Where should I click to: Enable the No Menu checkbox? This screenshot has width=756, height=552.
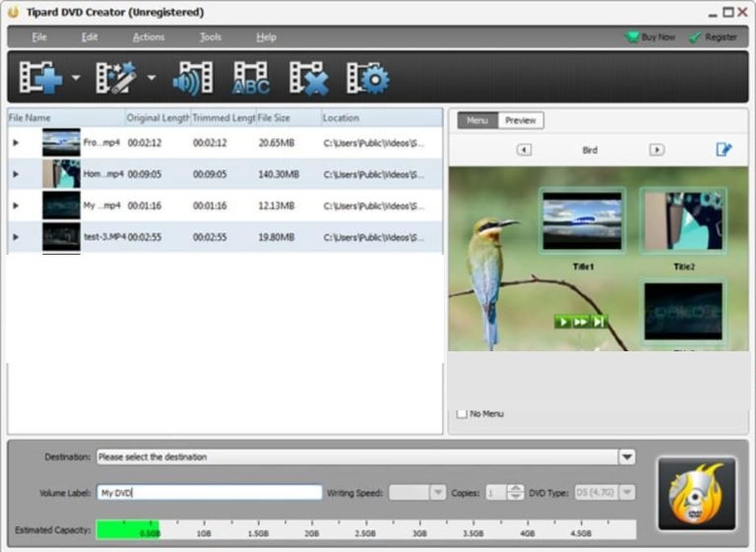click(x=462, y=413)
